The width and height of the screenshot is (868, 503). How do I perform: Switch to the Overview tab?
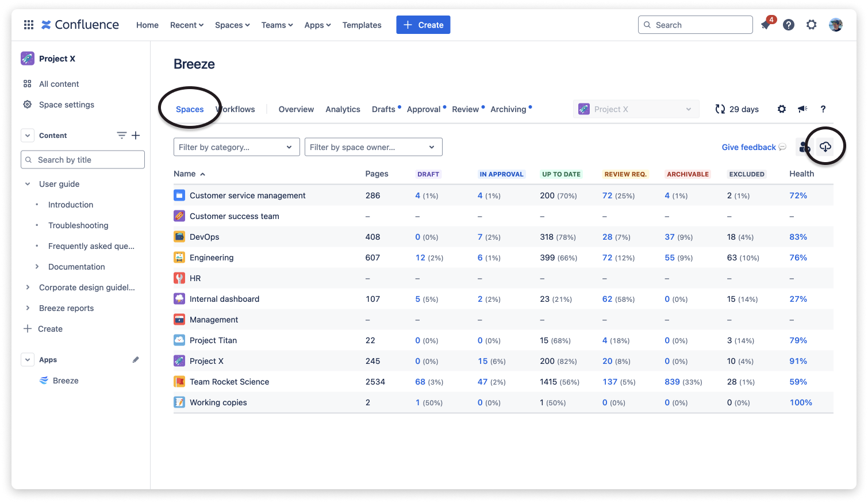(x=296, y=109)
